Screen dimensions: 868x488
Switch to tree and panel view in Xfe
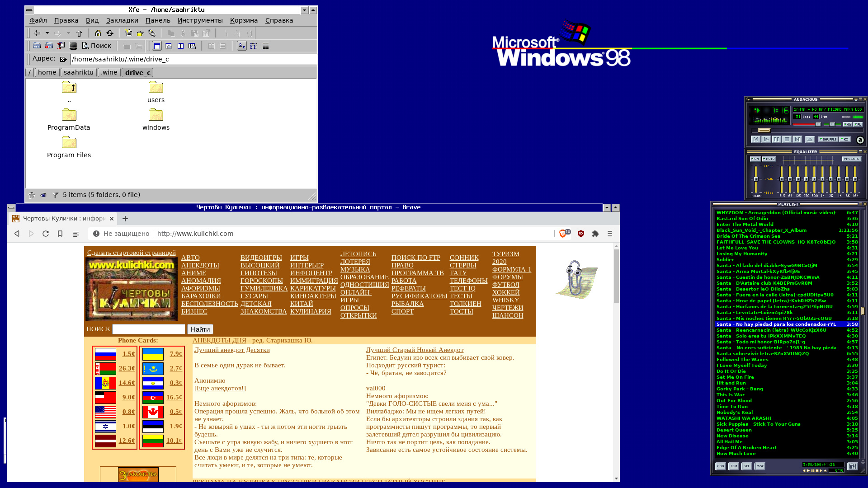169,46
